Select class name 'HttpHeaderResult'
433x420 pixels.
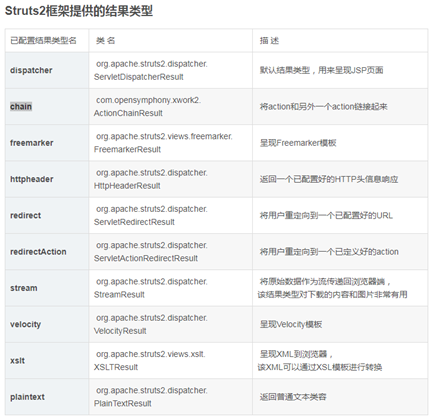(x=127, y=186)
